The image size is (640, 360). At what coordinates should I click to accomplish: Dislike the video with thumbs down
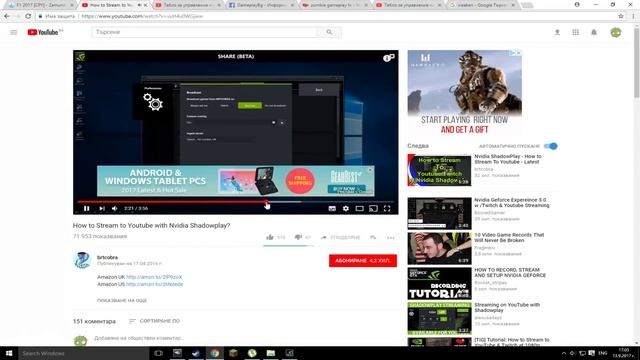click(298, 237)
